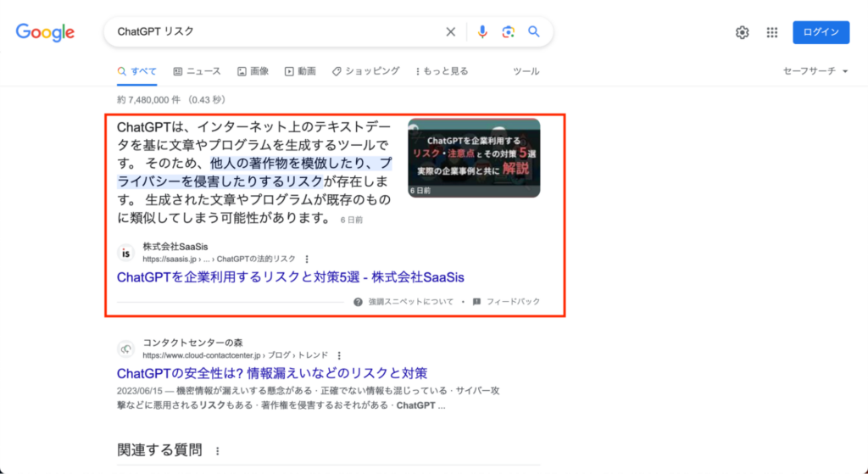Switch to the 画像 tab
The height and width of the screenshot is (474, 868).
click(x=253, y=71)
